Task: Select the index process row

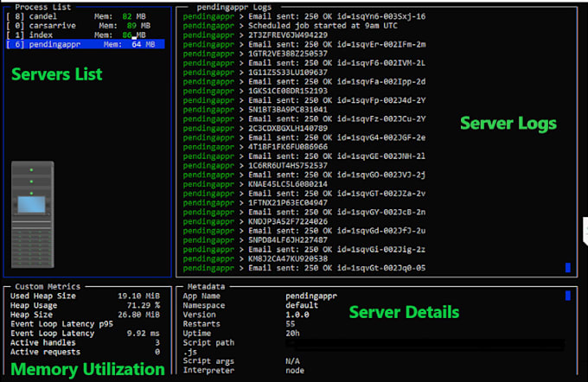Action: click(x=76, y=35)
